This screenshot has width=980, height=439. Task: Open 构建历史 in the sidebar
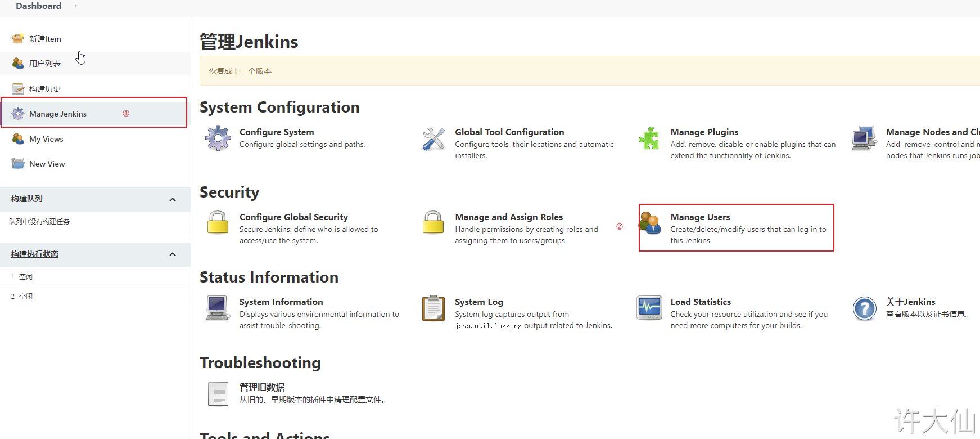tap(45, 89)
